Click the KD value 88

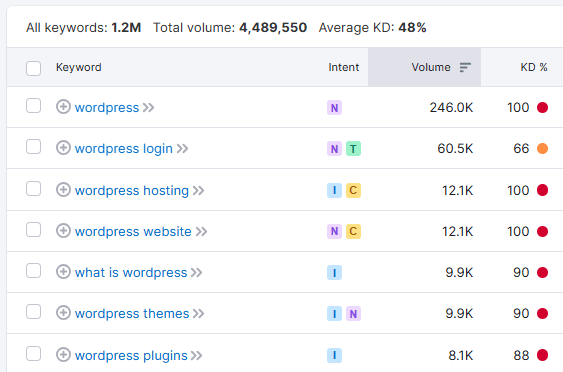tap(521, 355)
